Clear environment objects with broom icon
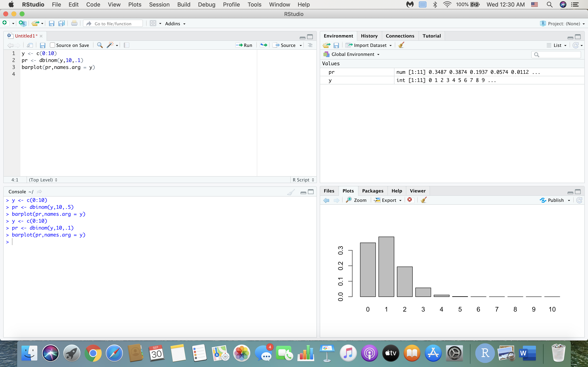Viewport: 588px width, 367px height. coord(401,45)
